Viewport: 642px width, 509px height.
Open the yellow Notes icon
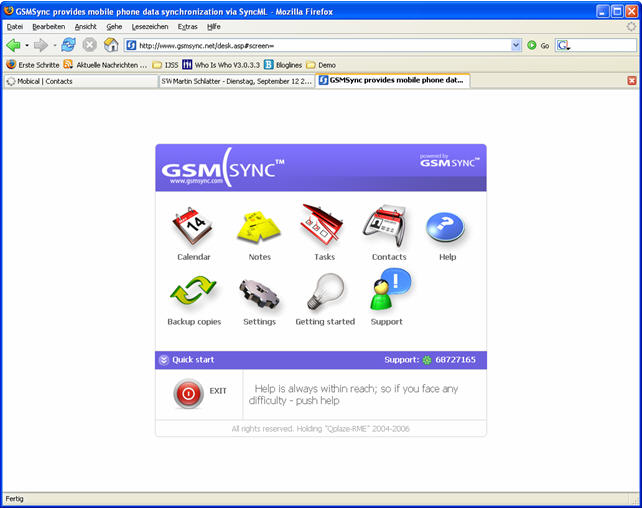(x=259, y=226)
